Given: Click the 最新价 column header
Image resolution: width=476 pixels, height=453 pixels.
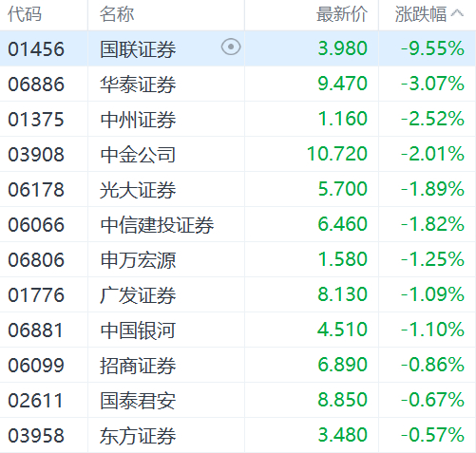Looking at the screenshot, I should (x=342, y=14).
